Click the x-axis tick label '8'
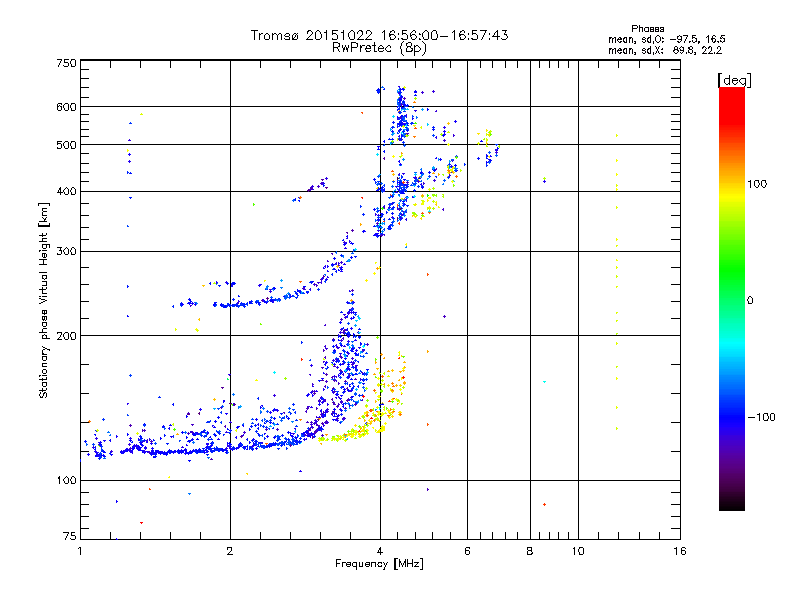 coord(530,551)
